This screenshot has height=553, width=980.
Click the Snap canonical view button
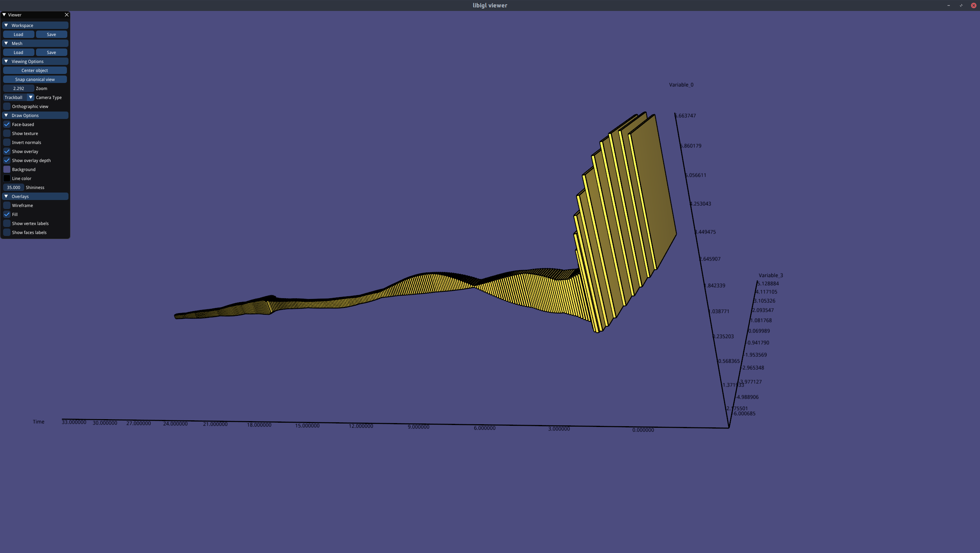tap(35, 79)
